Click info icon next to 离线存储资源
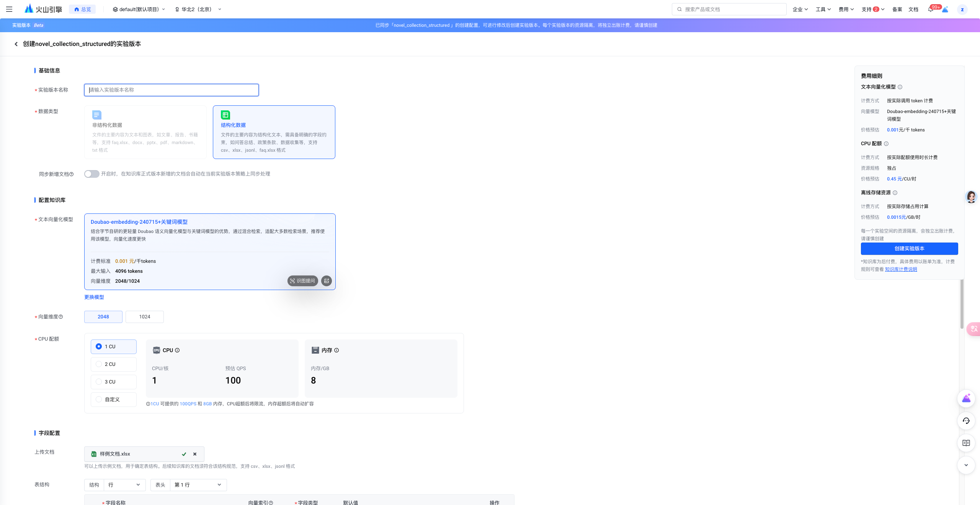 click(895, 193)
